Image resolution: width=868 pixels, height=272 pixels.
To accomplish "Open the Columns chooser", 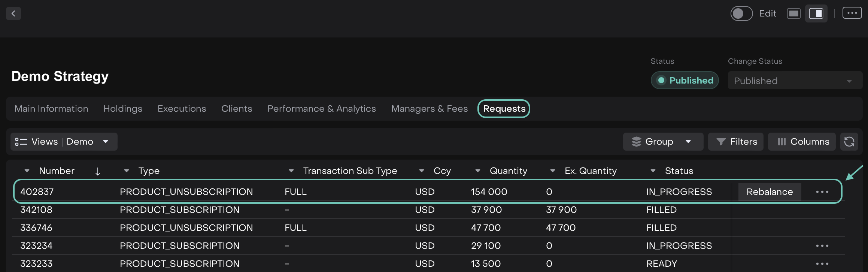I will (802, 142).
